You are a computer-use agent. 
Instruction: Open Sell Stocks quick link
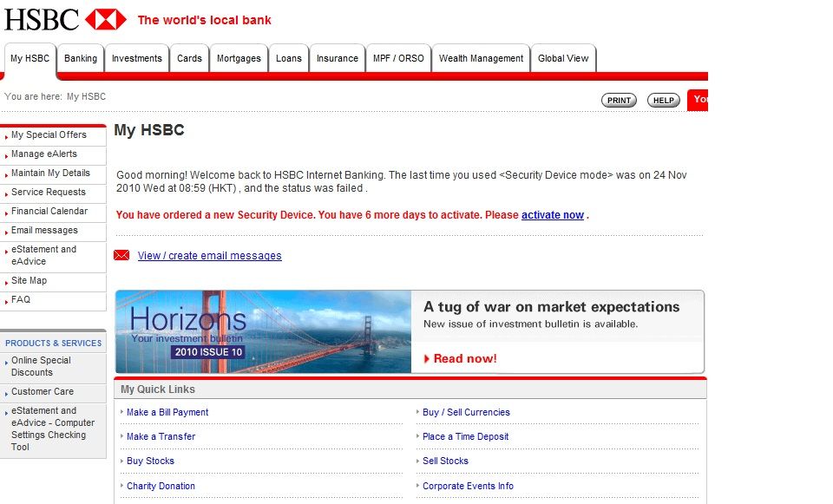coord(445,461)
